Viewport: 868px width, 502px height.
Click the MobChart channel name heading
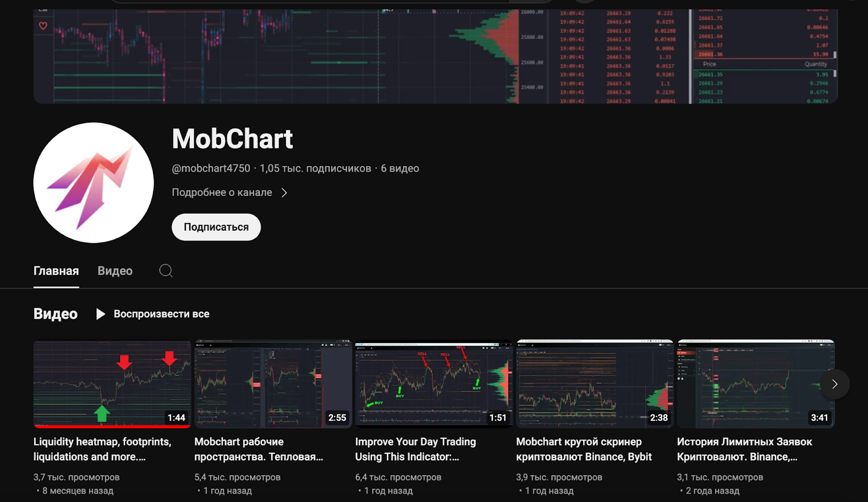(x=232, y=139)
